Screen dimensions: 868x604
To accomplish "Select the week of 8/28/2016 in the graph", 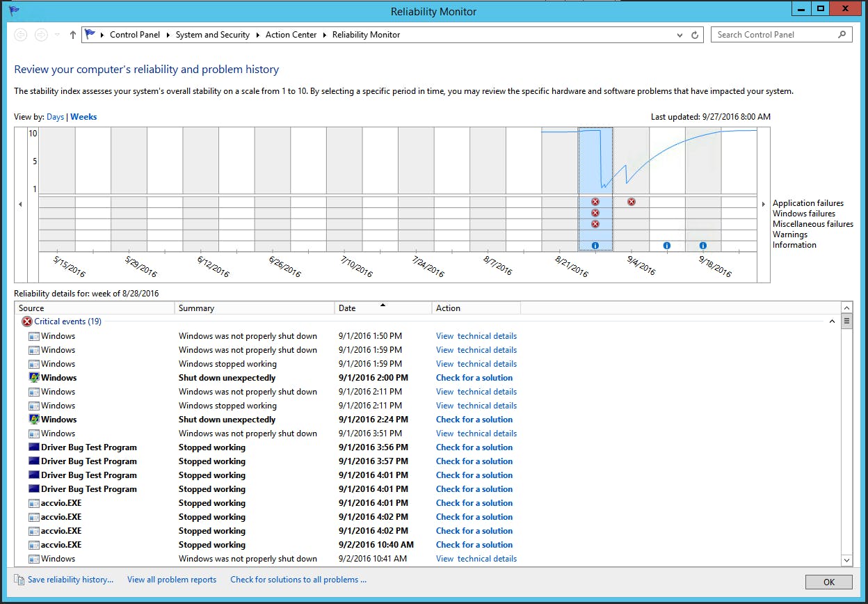I will [595, 160].
